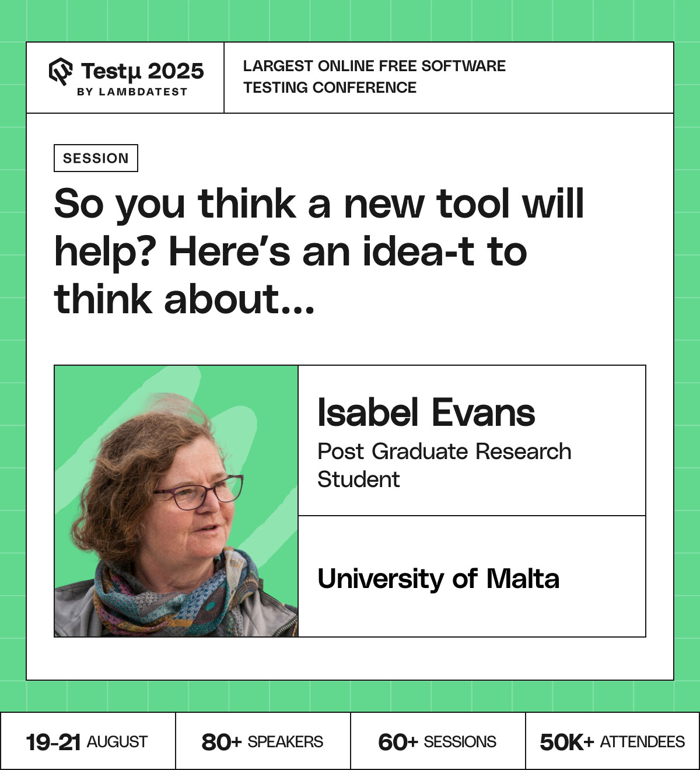This screenshot has height=770, width=700.
Task: Click the University of Malta affiliation
Action: point(439,579)
